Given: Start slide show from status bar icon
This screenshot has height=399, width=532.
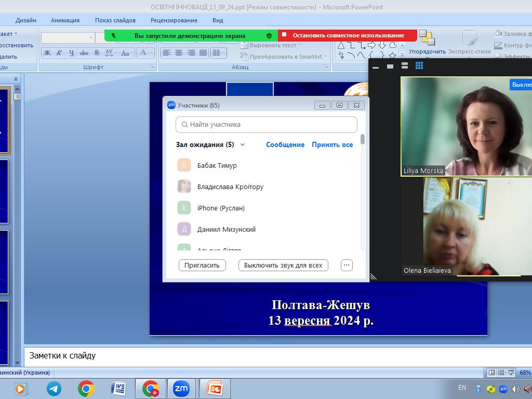Looking at the screenshot, I should tap(511, 373).
